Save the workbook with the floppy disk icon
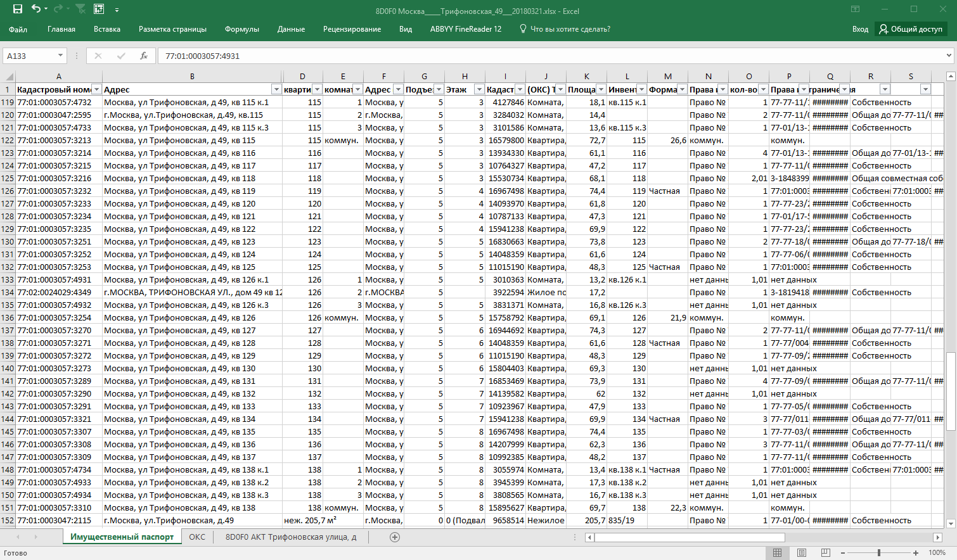 pyautogui.click(x=18, y=9)
